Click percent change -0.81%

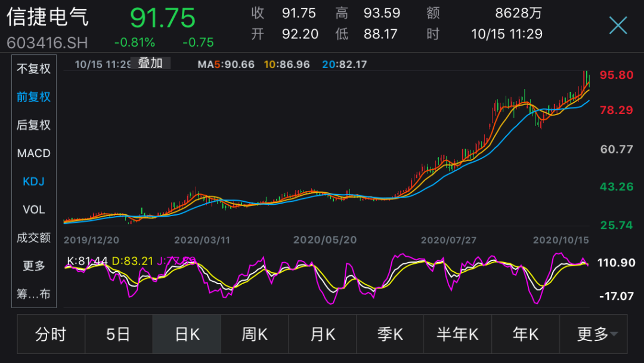[x=135, y=42]
